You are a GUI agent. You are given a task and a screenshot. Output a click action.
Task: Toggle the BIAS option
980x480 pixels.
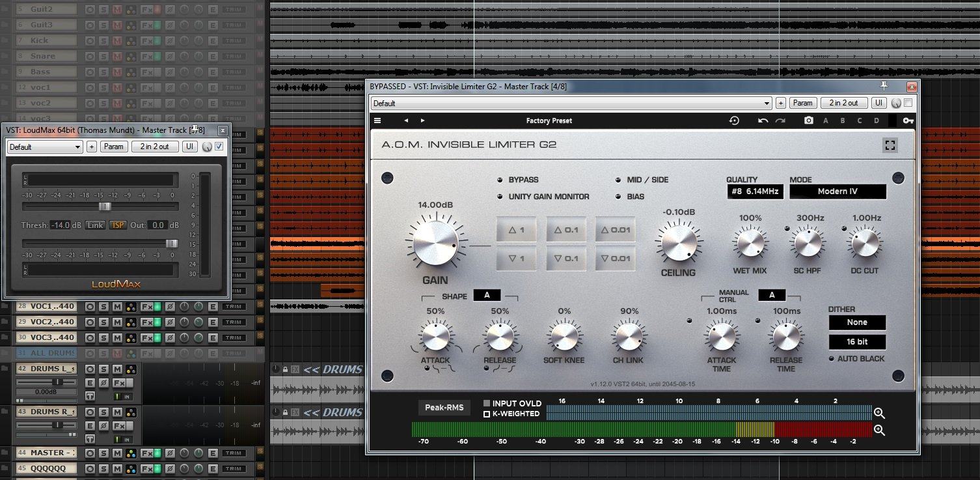tap(618, 197)
